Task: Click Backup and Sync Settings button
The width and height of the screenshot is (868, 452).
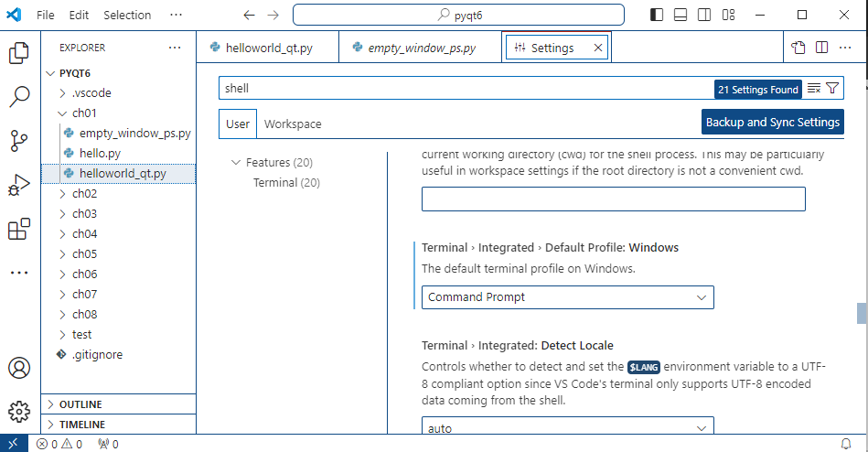Action: click(773, 122)
